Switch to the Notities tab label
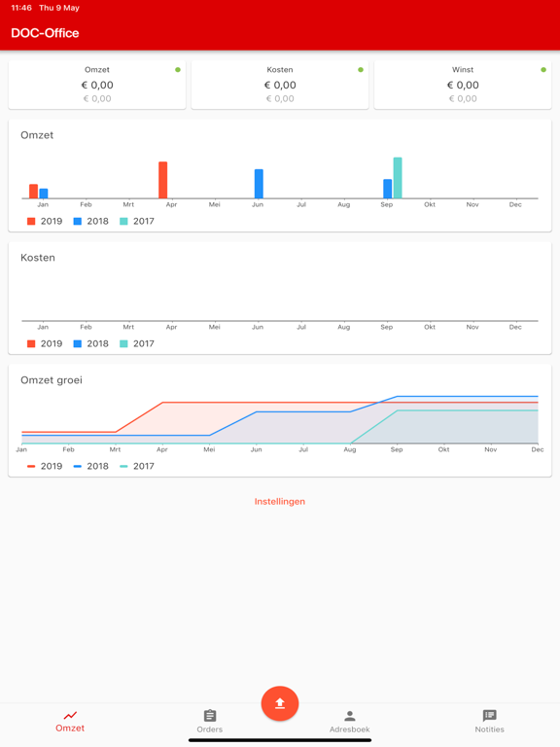The height and width of the screenshot is (747, 560). tap(490, 729)
